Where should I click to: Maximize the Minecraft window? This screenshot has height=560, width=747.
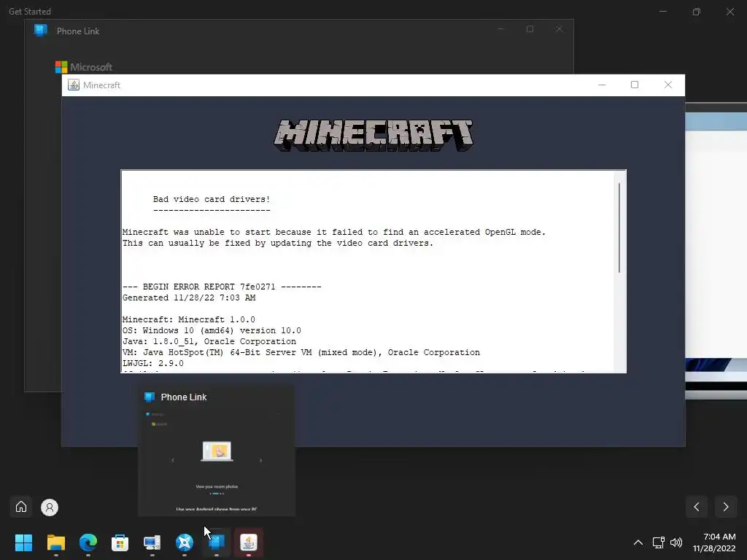pyautogui.click(x=635, y=85)
